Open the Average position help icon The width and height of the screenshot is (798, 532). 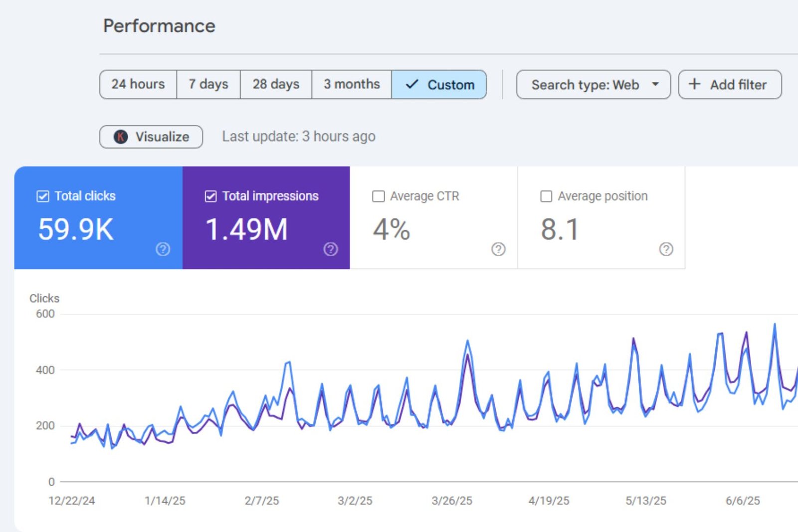(x=666, y=249)
